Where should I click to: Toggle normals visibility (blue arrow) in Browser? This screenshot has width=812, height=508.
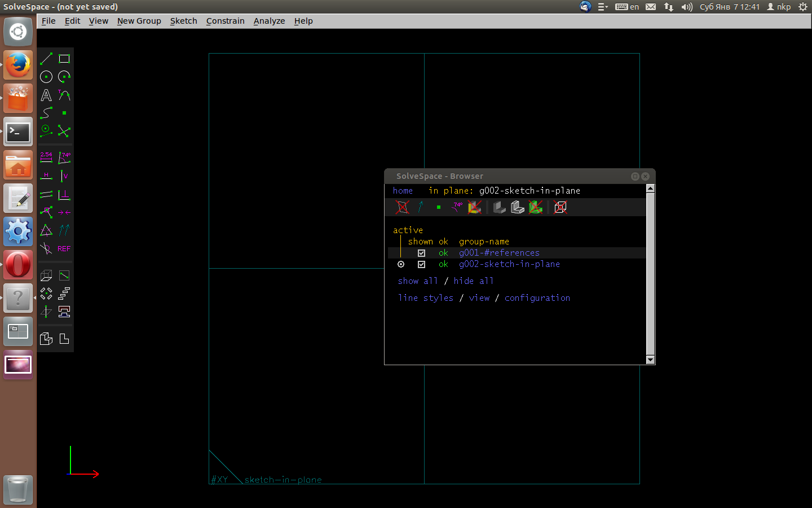421,207
